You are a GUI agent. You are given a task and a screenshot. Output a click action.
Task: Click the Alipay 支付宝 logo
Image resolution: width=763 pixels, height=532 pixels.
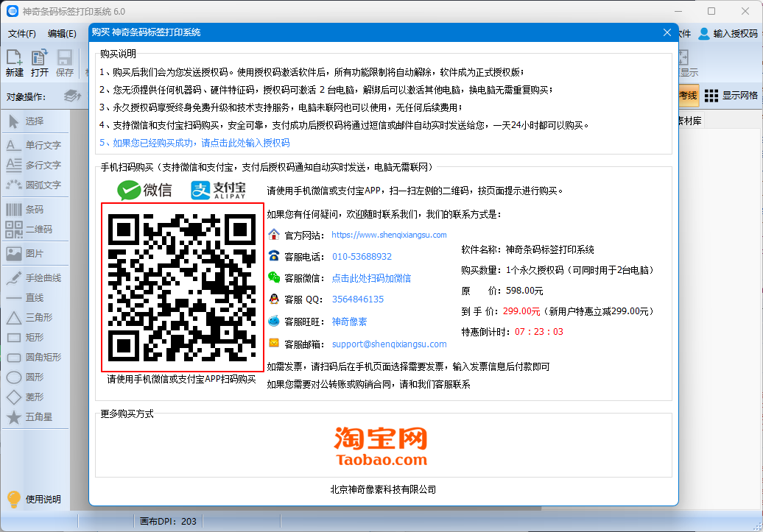219,190
